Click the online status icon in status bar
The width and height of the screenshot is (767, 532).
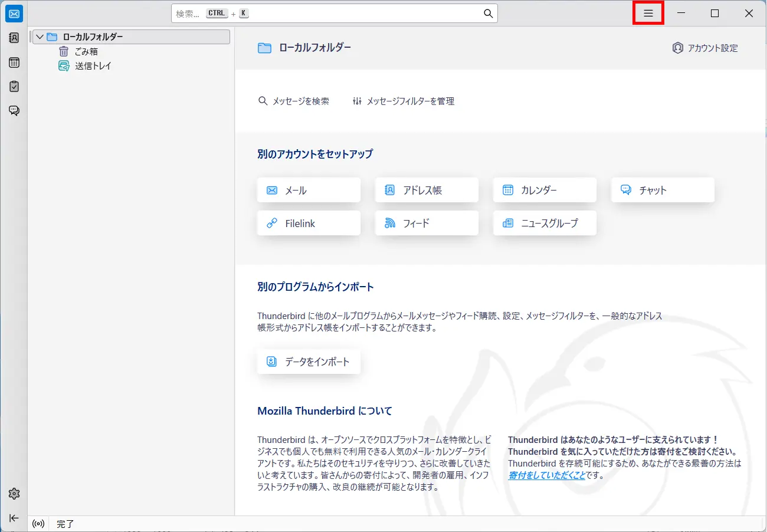point(38,524)
